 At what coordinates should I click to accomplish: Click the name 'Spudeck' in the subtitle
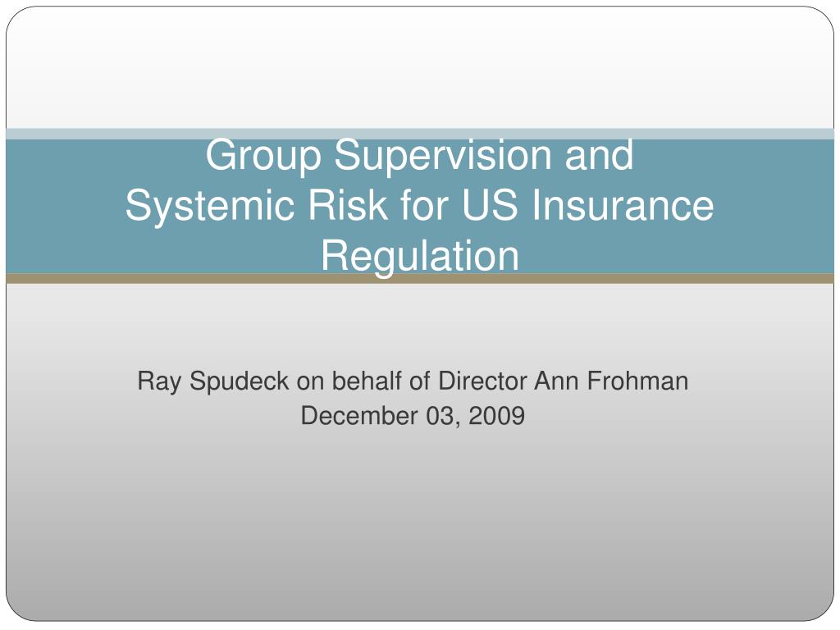click(239, 381)
